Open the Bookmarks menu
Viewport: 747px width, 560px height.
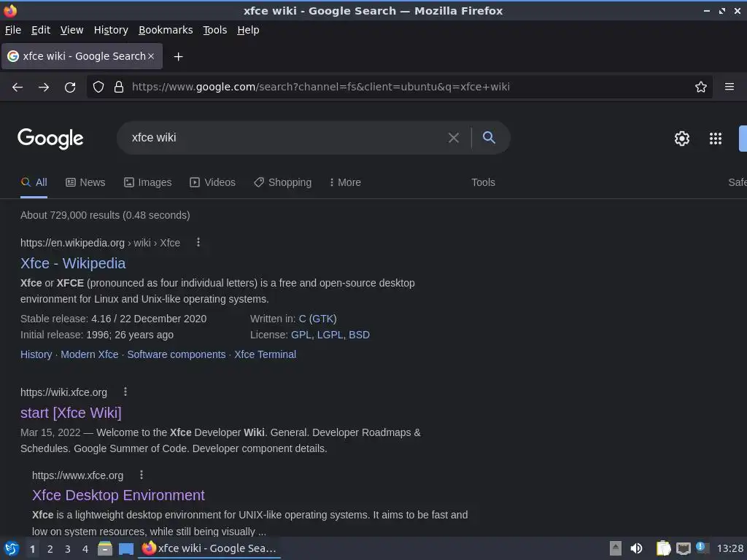click(166, 30)
